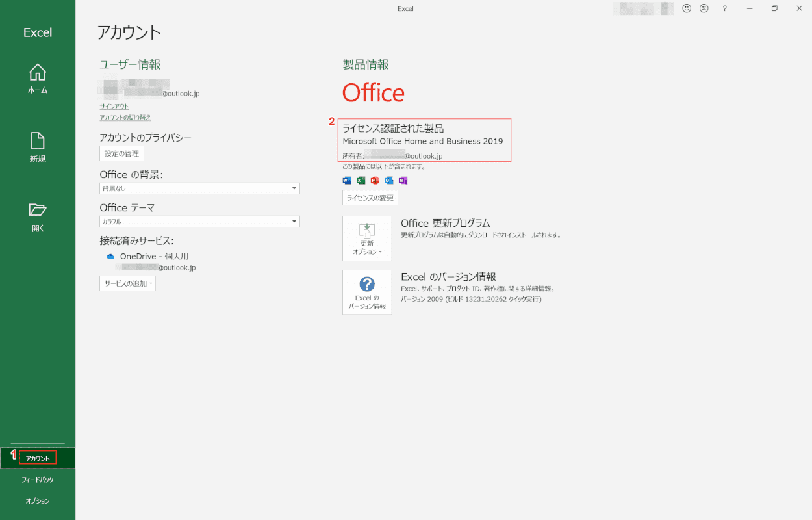This screenshot has height=520, width=812.
Task: Click the サインアウト link
Action: point(114,106)
